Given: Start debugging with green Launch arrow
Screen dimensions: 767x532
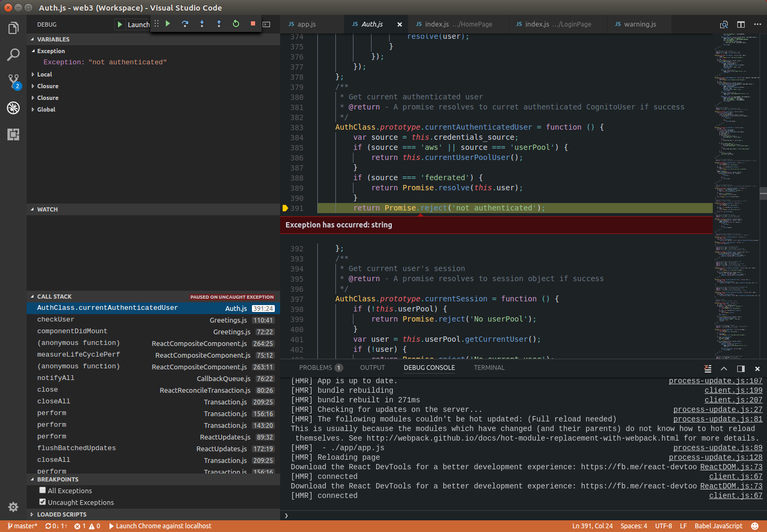Looking at the screenshot, I should coord(120,24).
